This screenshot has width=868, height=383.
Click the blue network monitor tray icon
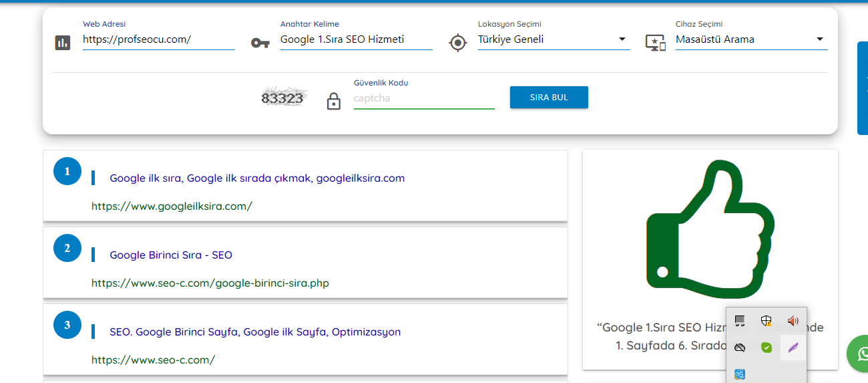click(739, 374)
